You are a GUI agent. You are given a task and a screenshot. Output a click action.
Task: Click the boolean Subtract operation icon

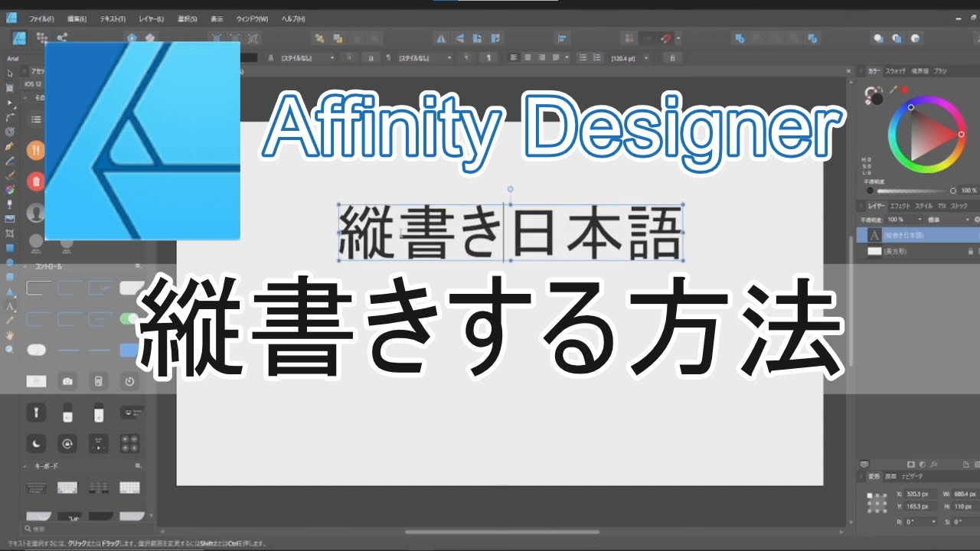[758, 37]
